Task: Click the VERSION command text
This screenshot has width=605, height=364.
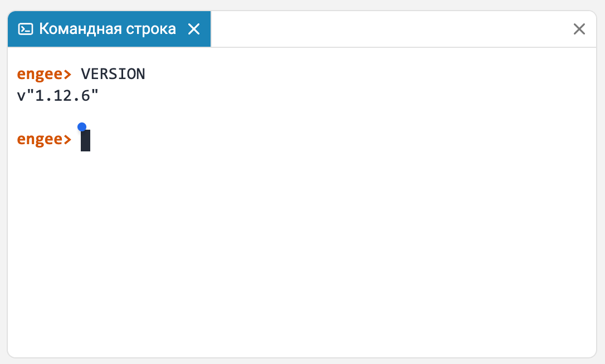Action: point(113,74)
